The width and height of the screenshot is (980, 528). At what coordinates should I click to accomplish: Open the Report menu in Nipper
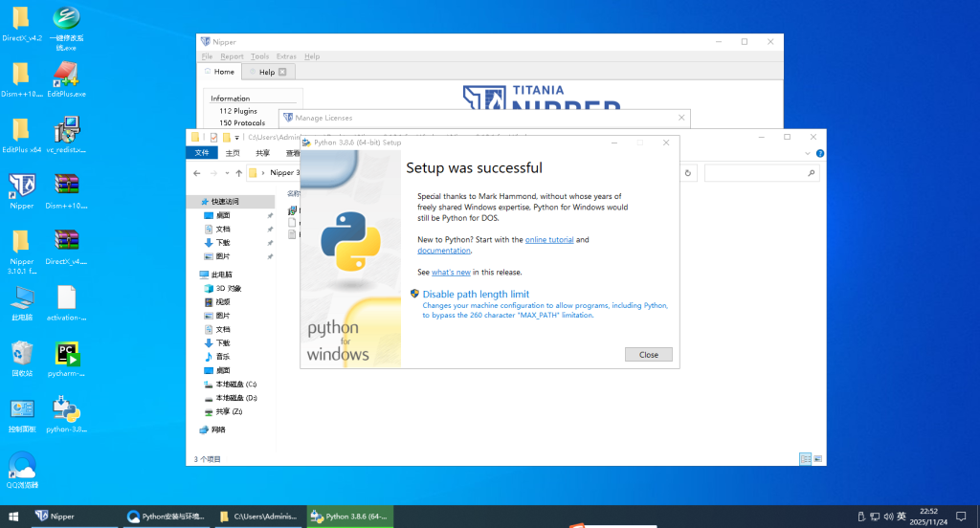232,56
